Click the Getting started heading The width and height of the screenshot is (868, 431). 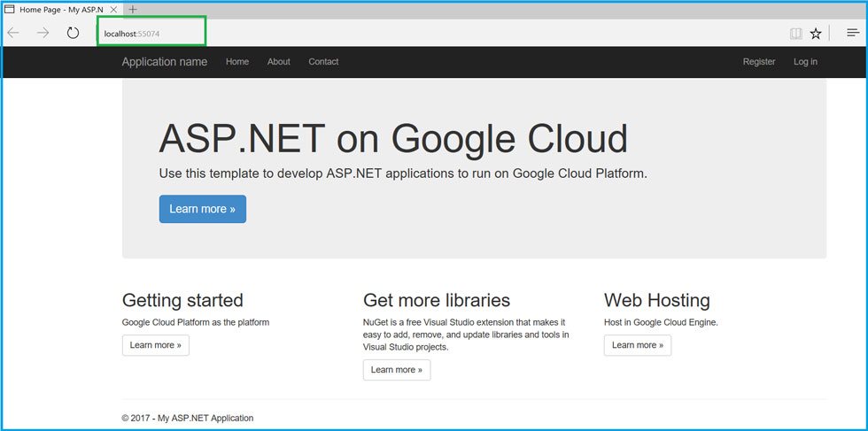182,300
